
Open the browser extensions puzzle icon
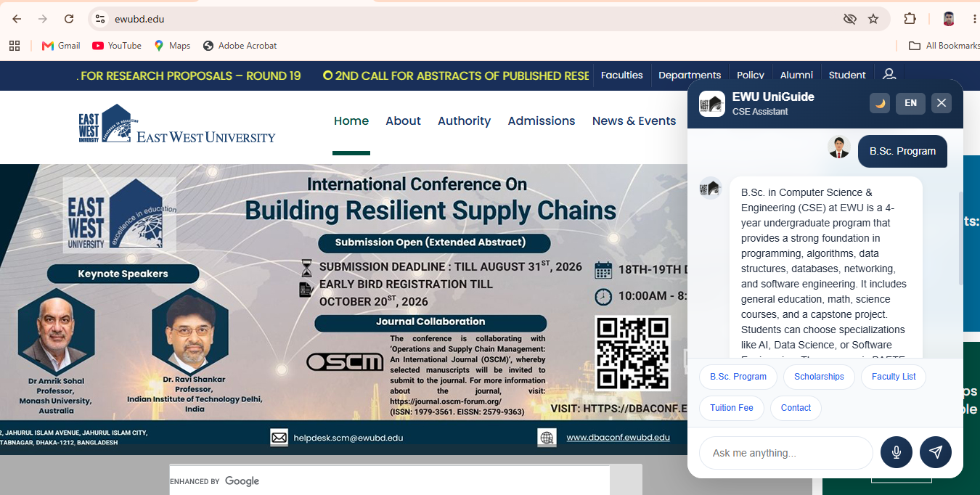coord(910,19)
